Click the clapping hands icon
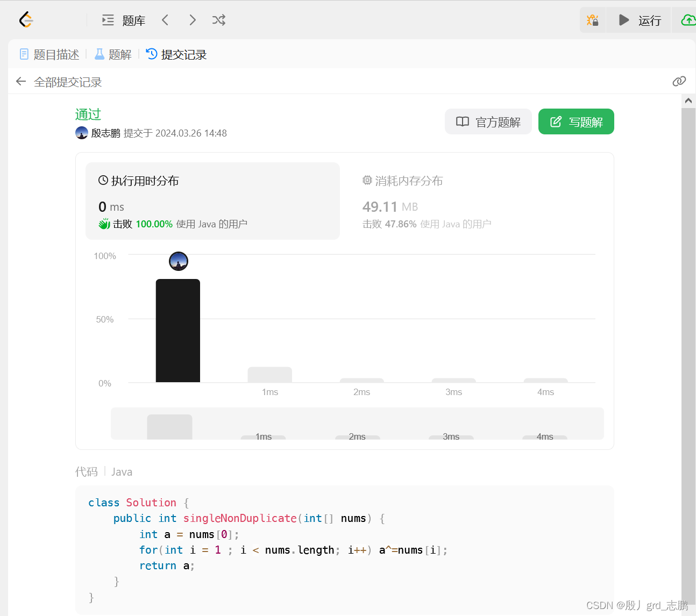 pos(104,224)
